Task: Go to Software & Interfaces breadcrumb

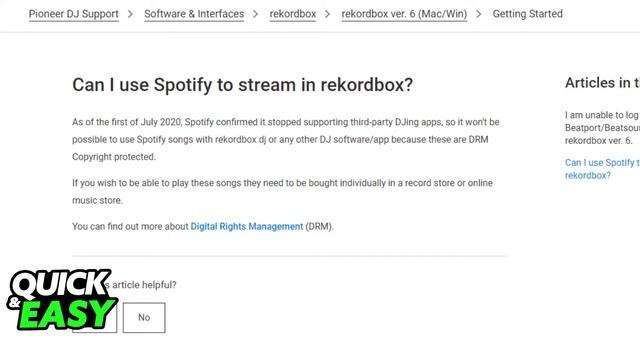Action: [194, 14]
